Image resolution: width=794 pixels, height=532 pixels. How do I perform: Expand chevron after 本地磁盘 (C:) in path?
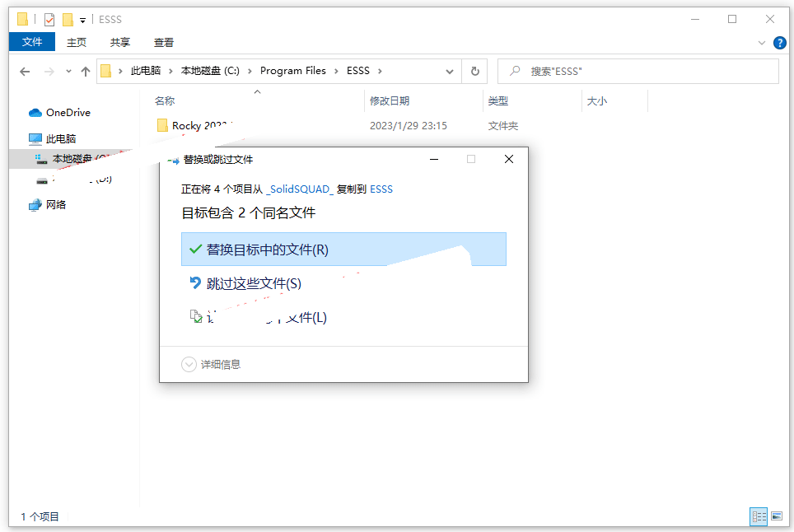250,71
